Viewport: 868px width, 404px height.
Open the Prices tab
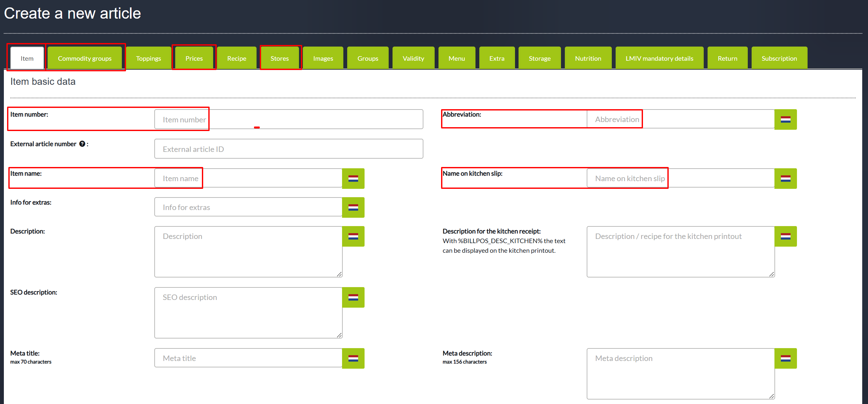[x=194, y=58]
